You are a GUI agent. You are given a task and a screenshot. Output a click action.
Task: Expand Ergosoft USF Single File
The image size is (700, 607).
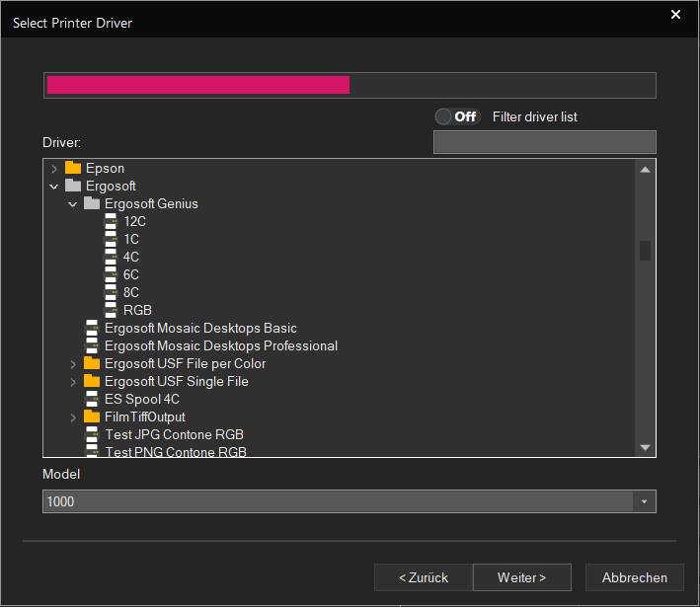point(73,382)
